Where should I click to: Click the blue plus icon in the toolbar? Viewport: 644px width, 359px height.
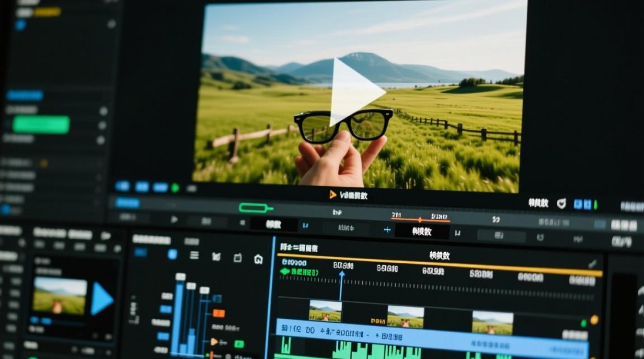pos(387,230)
